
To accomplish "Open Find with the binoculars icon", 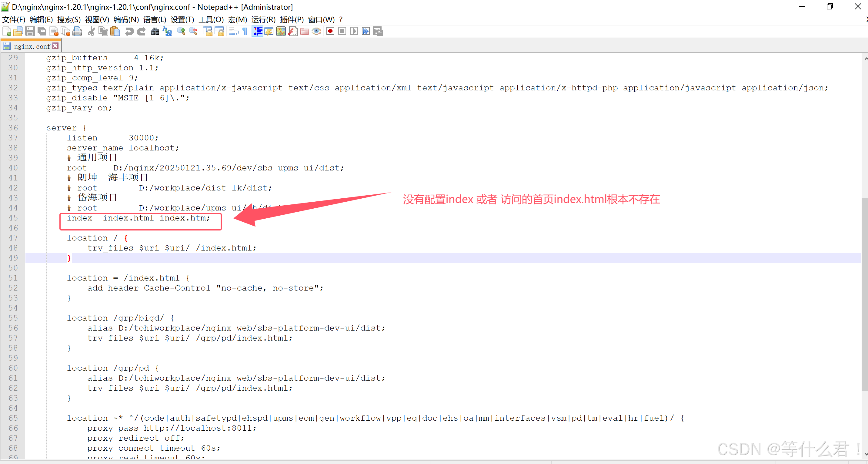I will 155,31.
